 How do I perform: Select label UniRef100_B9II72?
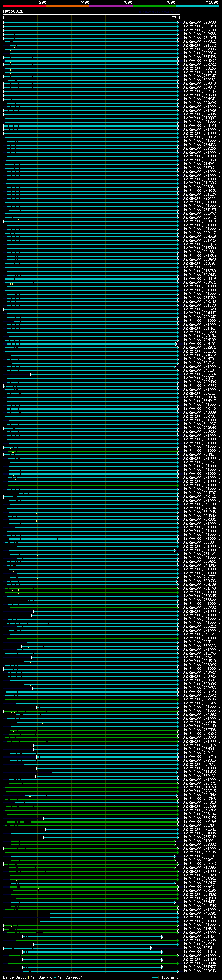coord(199,45)
